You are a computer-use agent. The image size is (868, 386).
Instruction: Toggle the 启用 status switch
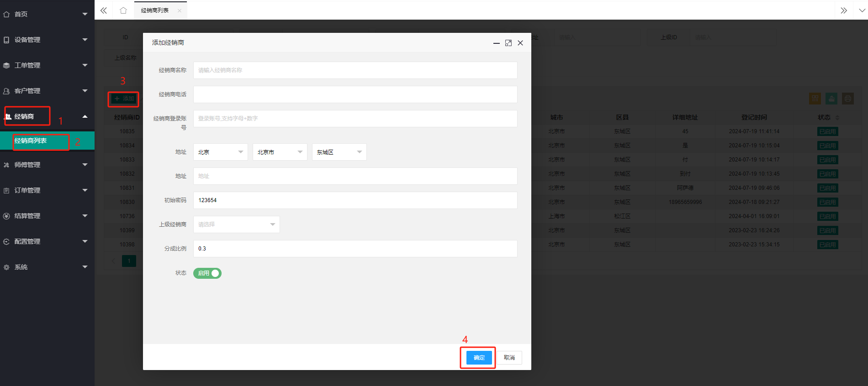[x=207, y=273]
